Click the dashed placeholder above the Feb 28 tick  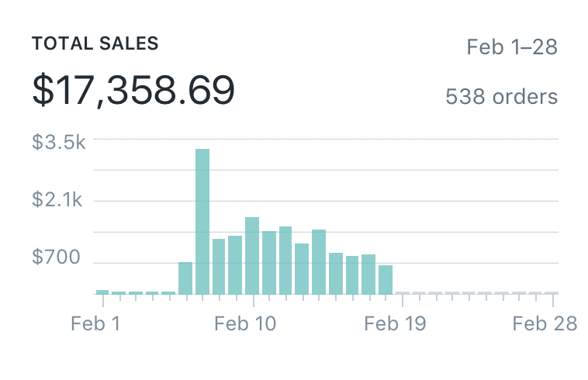[x=552, y=292]
